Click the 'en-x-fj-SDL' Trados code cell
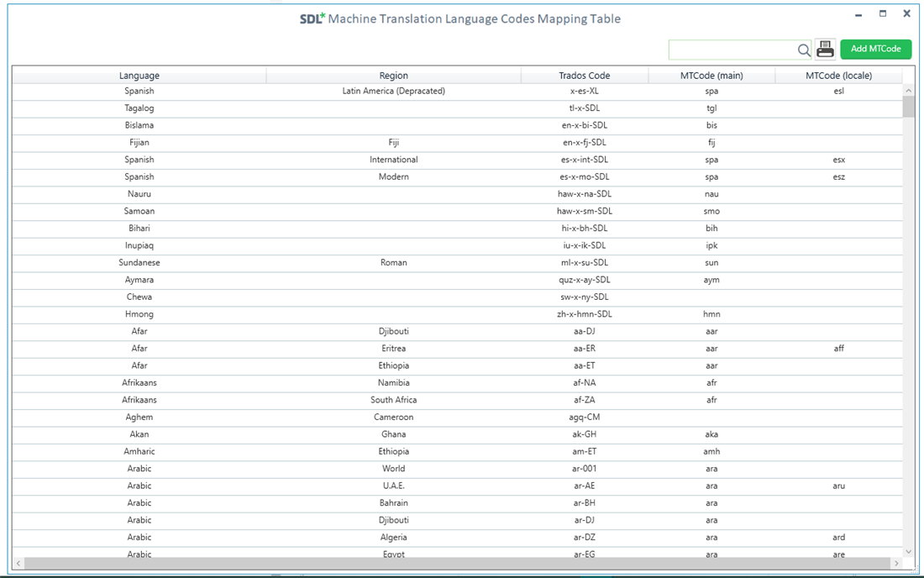Image resolution: width=924 pixels, height=578 pixels. click(585, 143)
